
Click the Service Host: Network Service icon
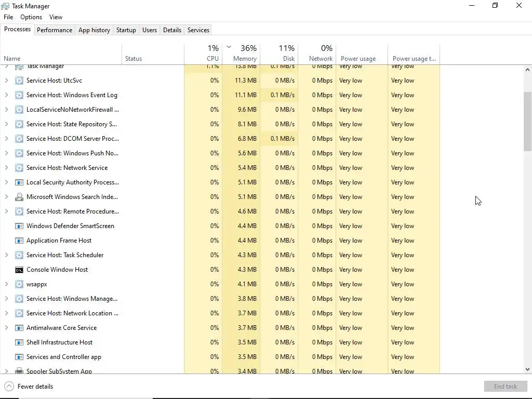tap(19, 168)
